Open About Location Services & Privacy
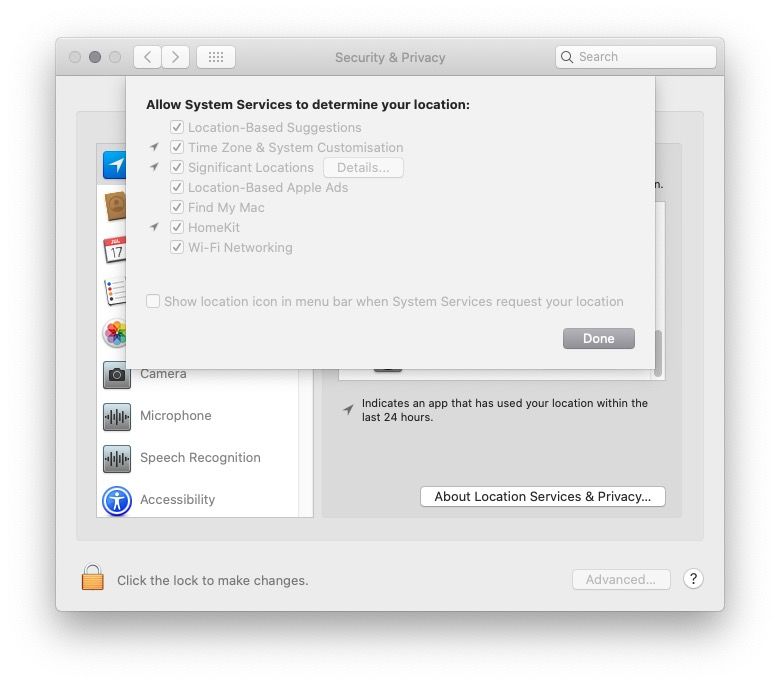Screen dimensions: 780x685 (x=542, y=496)
